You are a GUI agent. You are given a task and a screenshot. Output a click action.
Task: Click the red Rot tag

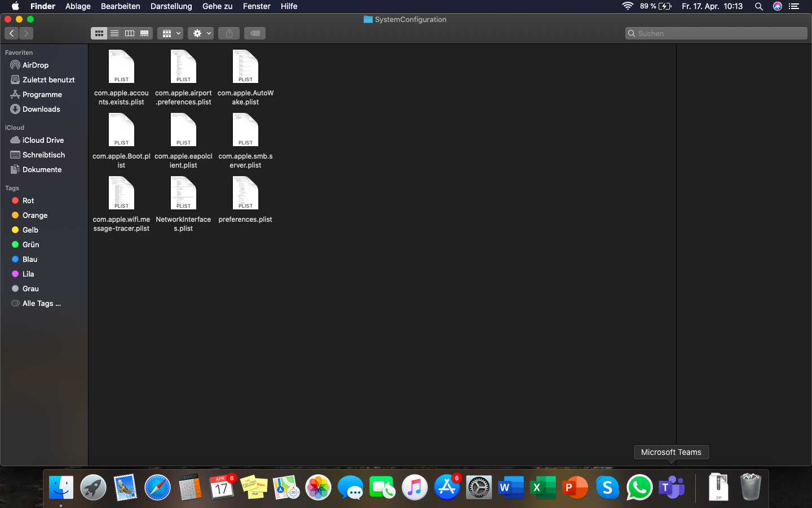point(28,200)
